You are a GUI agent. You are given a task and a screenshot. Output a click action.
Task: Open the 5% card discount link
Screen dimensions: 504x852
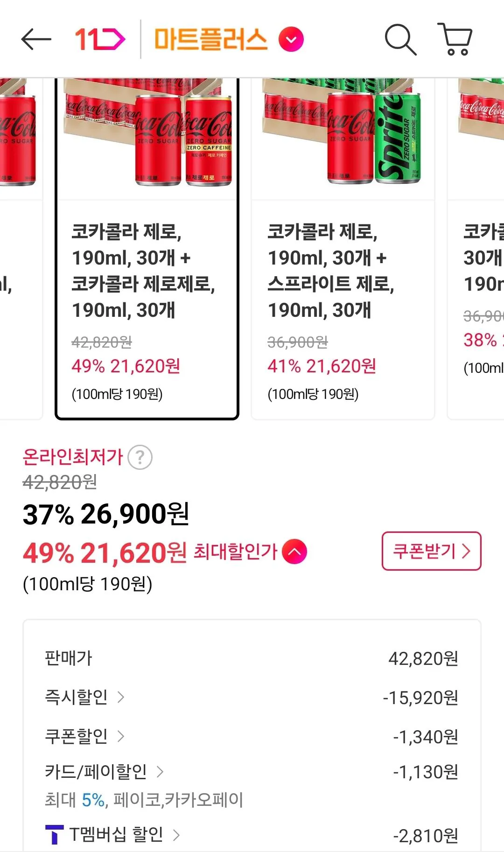point(93,797)
